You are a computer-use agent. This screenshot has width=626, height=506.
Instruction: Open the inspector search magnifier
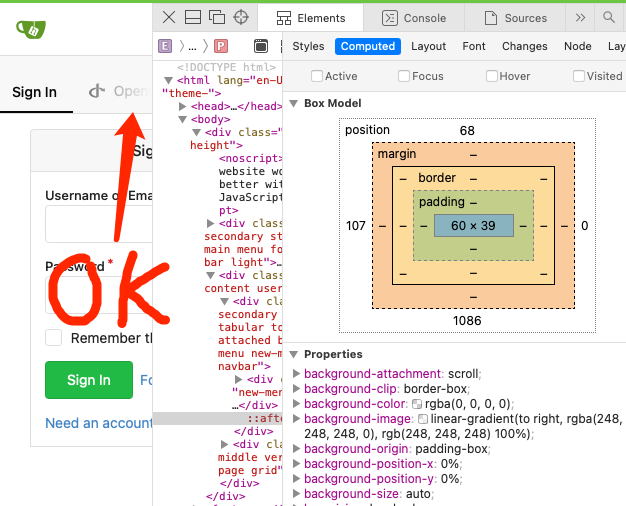tap(609, 17)
